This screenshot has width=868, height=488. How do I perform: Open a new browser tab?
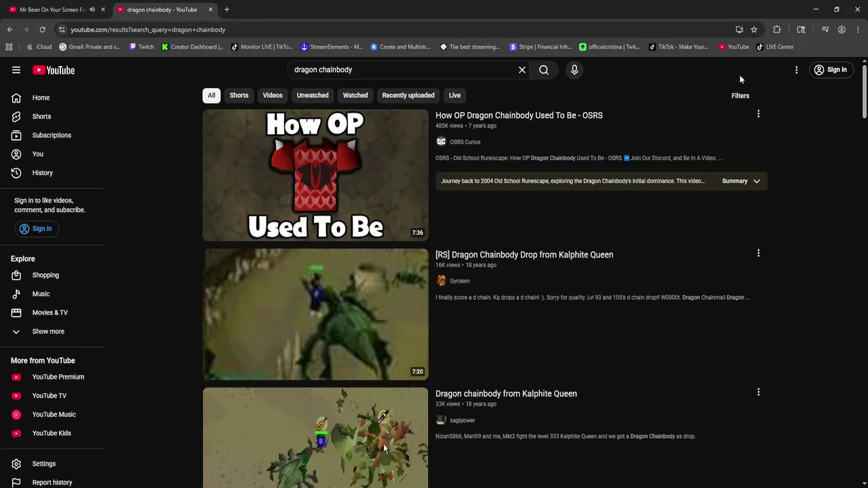226,9
